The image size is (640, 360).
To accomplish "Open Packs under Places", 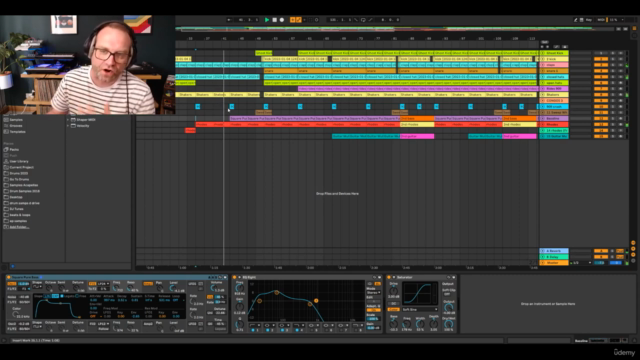I will (x=14, y=149).
